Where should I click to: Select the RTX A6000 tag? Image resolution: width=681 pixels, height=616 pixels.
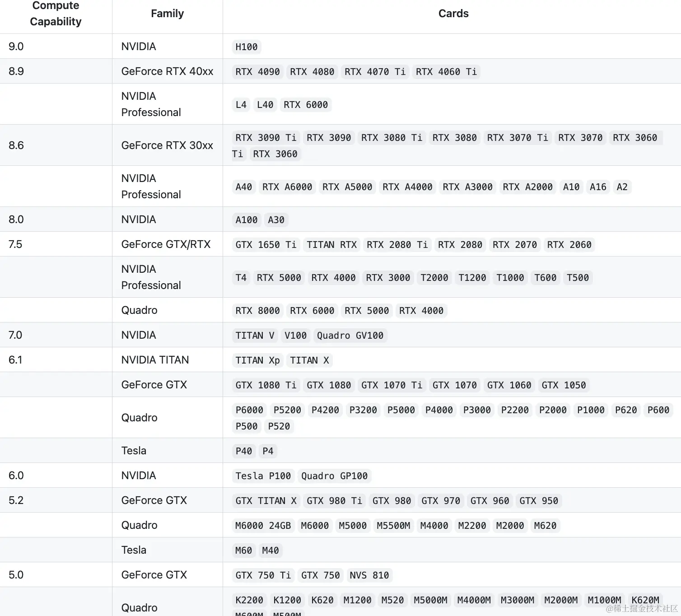[x=287, y=187]
